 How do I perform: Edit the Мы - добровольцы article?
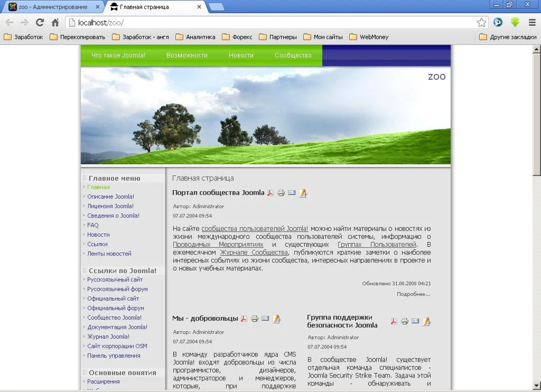tap(276, 319)
